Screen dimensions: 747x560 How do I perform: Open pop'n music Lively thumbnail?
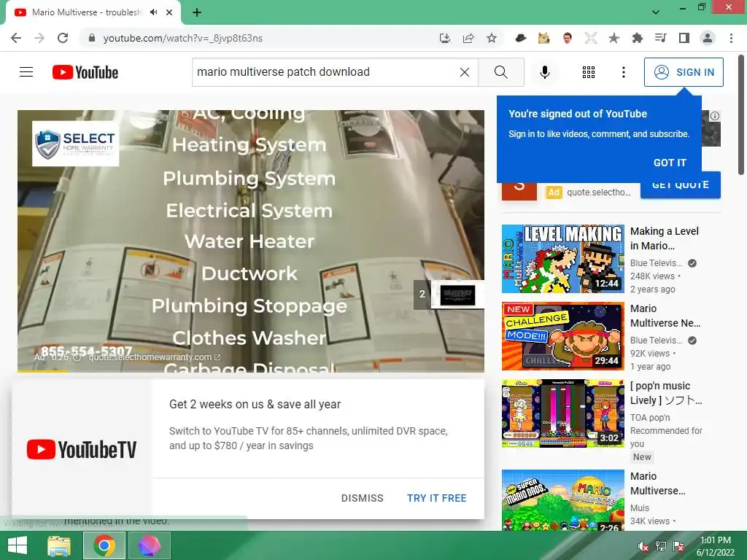click(x=562, y=413)
